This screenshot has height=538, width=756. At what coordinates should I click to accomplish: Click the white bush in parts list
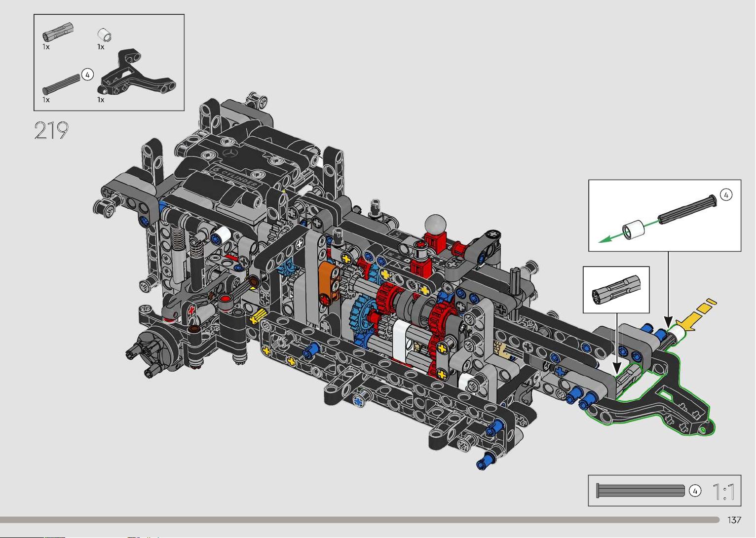[104, 35]
